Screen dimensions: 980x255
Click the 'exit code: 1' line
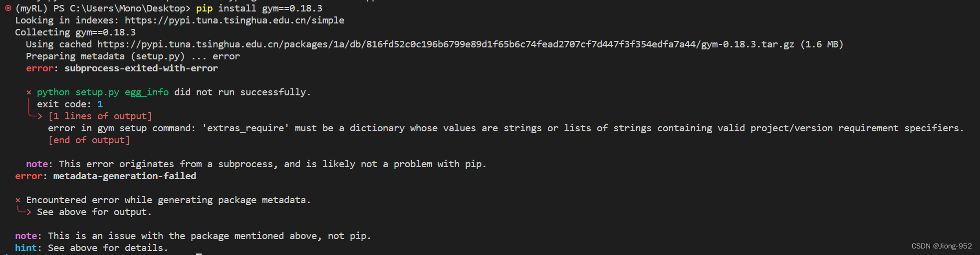pos(70,104)
